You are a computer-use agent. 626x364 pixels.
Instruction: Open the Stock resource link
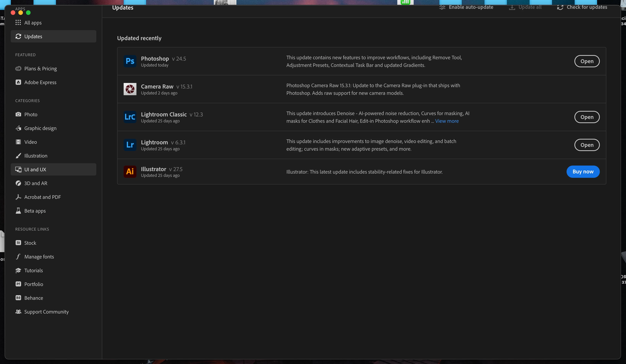tap(30, 243)
